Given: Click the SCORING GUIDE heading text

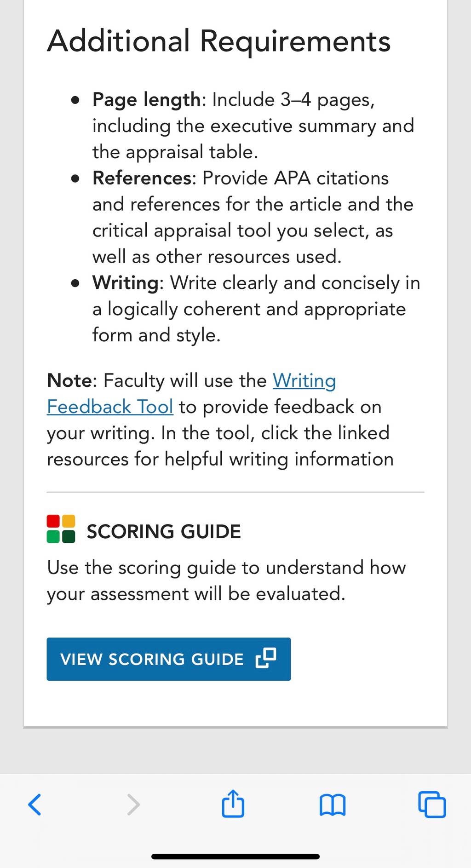Looking at the screenshot, I should click(164, 531).
